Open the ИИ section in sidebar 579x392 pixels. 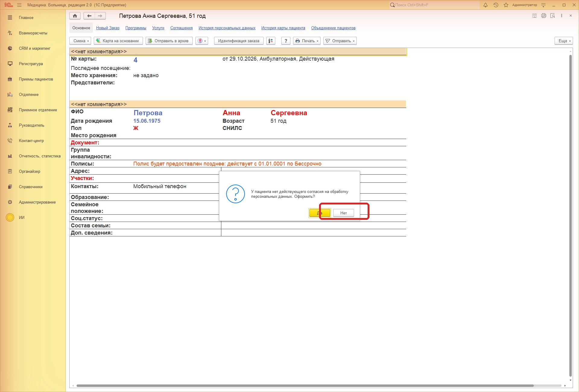[22, 217]
